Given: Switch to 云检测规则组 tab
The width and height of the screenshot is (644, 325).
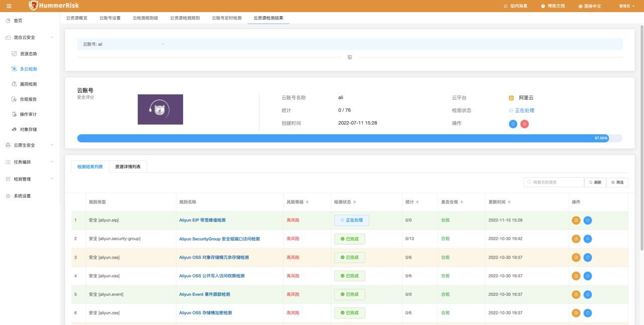Looking at the screenshot, I should 145,18.
